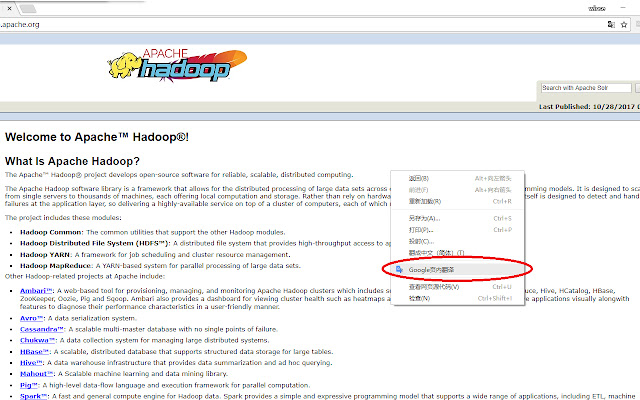Minimize the browser window
Viewport: 640px width, 400px height.
[623, 8]
